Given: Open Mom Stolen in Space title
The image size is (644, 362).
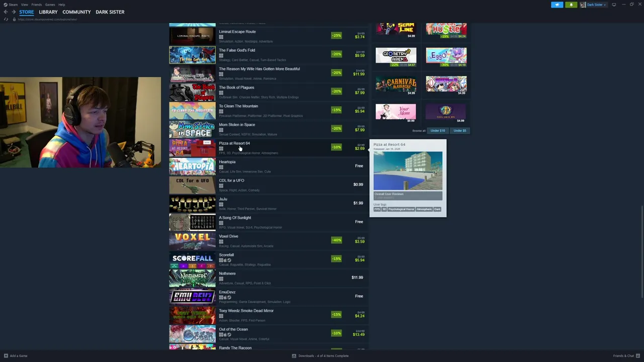Looking at the screenshot, I should [x=237, y=125].
